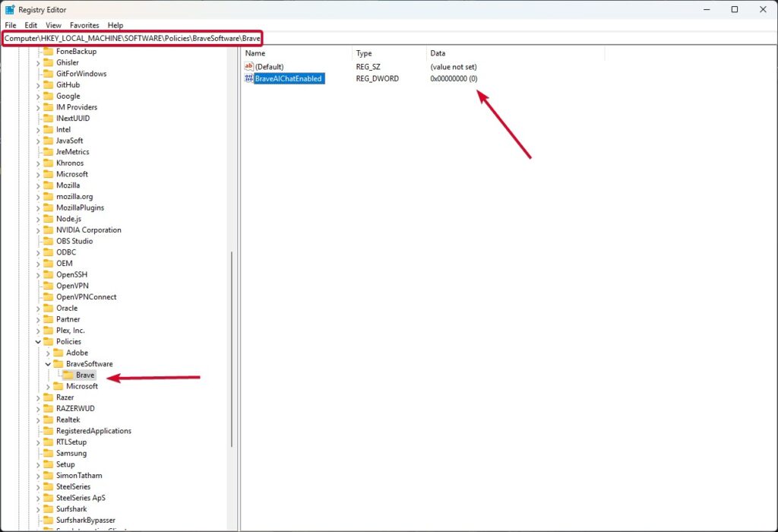
Task: Click the Plex, Inc. folder icon
Action: [x=48, y=330]
